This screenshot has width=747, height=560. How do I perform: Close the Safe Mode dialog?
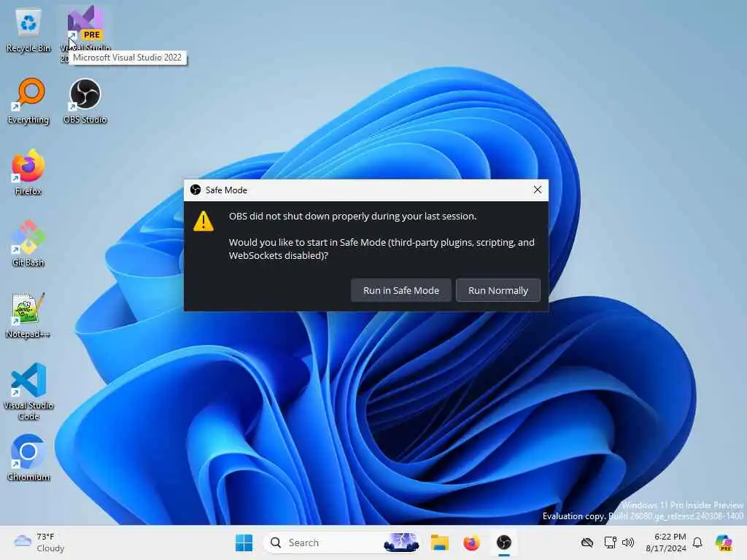pyautogui.click(x=538, y=190)
